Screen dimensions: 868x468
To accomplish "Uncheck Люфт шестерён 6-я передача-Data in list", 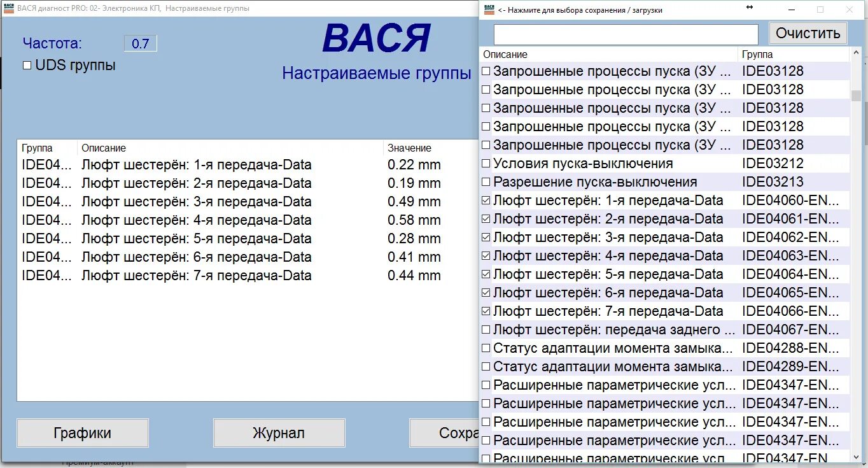I will pyautogui.click(x=486, y=293).
